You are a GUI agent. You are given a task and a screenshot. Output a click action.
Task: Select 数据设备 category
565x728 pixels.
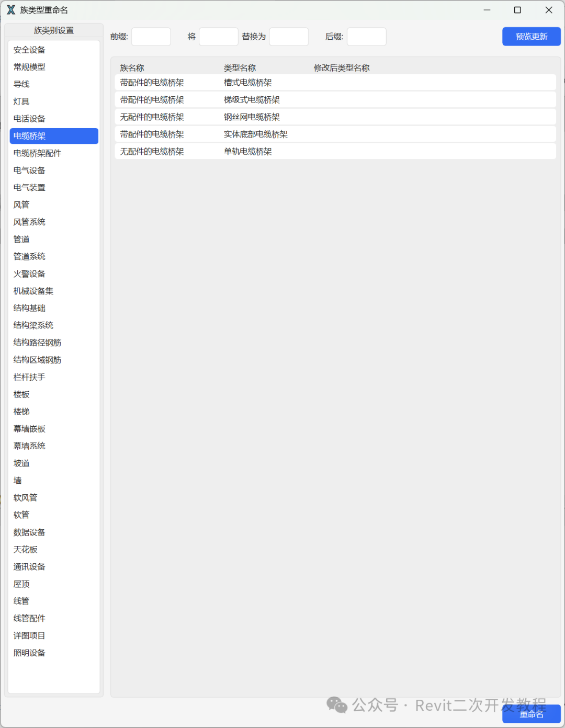[x=54, y=532]
